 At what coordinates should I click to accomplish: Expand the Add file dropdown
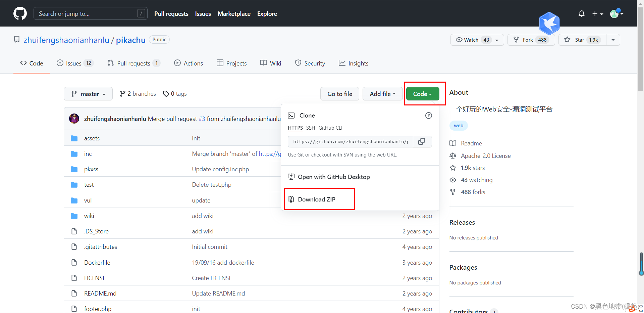coord(382,94)
